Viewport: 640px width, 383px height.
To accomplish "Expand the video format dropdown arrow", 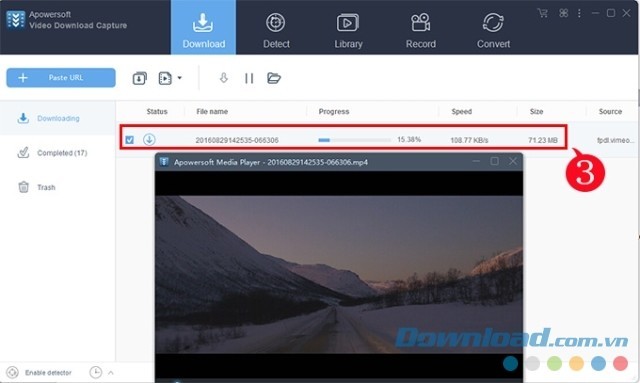I will click(180, 78).
